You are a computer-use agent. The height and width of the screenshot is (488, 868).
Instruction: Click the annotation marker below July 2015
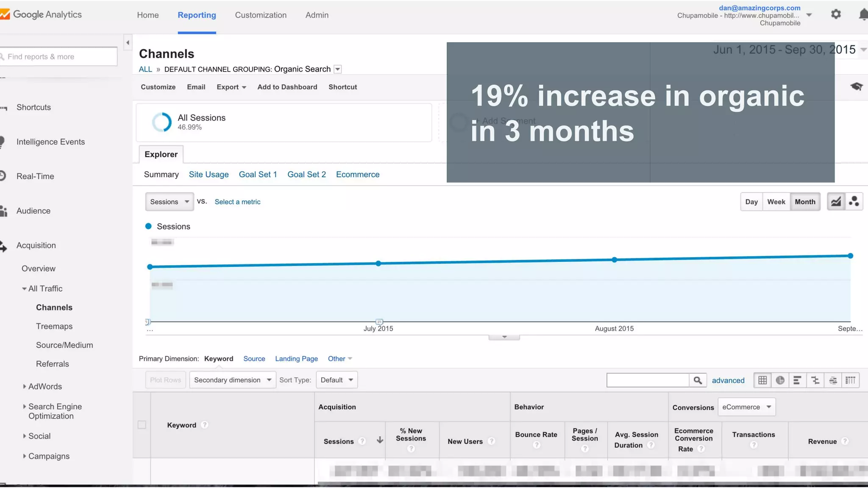379,322
